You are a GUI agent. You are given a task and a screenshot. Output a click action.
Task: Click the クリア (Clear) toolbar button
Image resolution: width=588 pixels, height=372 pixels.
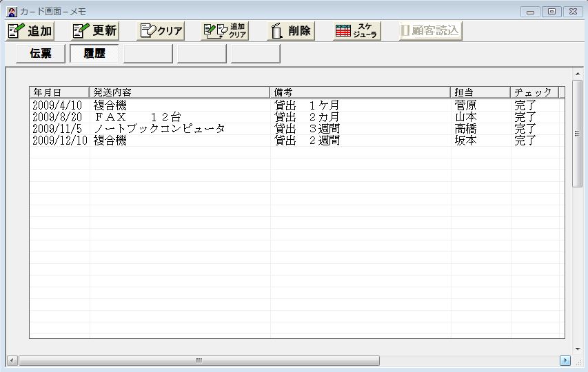pos(161,31)
